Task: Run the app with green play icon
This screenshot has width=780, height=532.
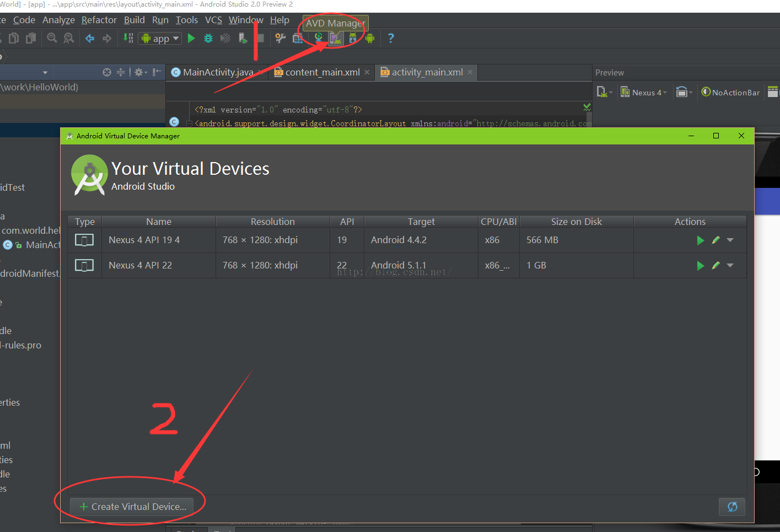Action: (x=191, y=38)
